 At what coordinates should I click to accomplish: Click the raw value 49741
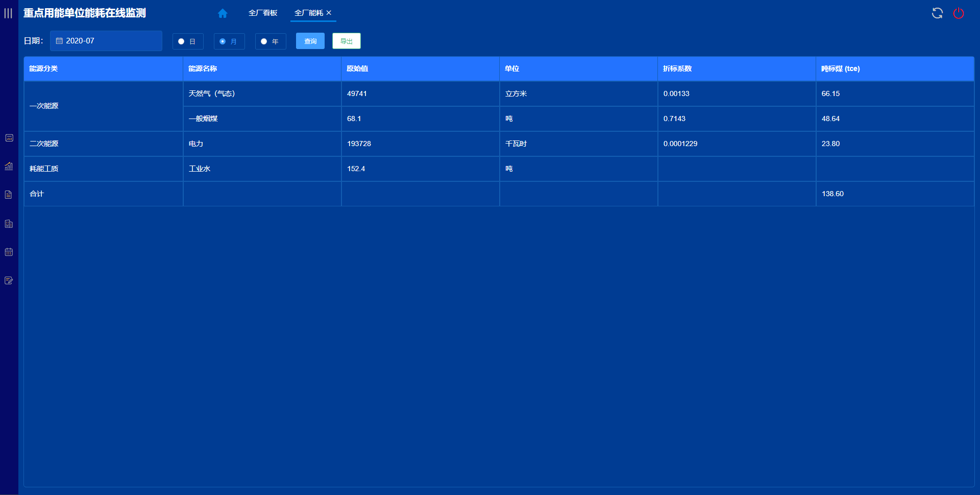(357, 93)
